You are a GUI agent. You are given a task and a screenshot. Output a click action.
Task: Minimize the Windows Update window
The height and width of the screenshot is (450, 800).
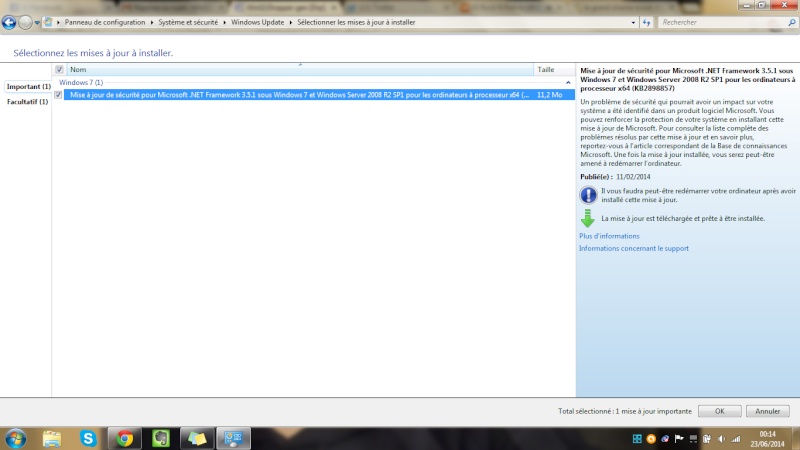point(747,5)
